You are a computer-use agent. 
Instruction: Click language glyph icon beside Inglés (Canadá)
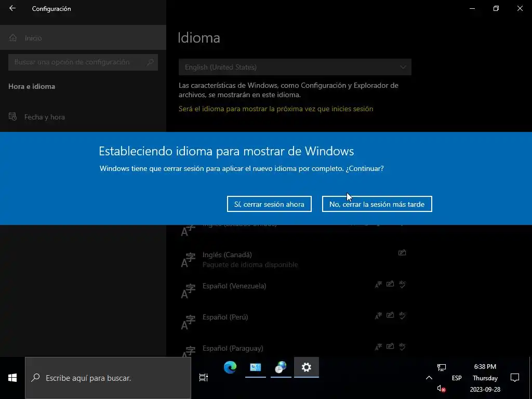coord(188,260)
